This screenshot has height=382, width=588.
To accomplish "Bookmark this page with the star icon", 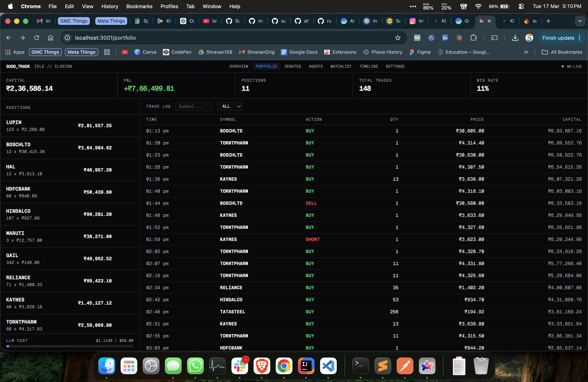I will (x=397, y=38).
